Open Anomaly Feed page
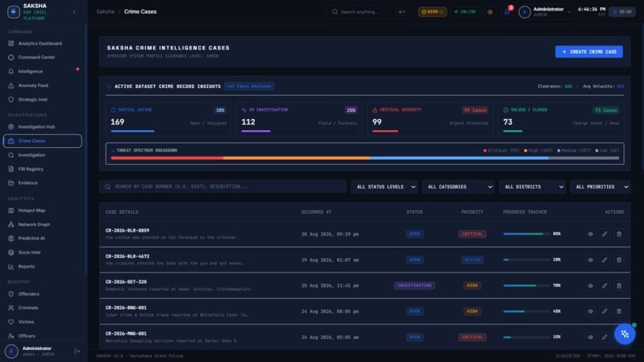Image resolution: width=644 pixels, height=362 pixels. click(42, 86)
